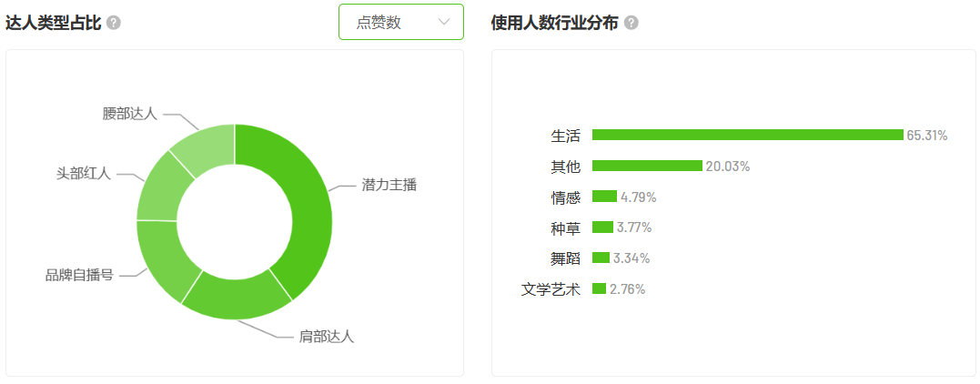The width and height of the screenshot is (980, 384).
Task: Click the 头部红人 chart label
Action: tap(84, 173)
